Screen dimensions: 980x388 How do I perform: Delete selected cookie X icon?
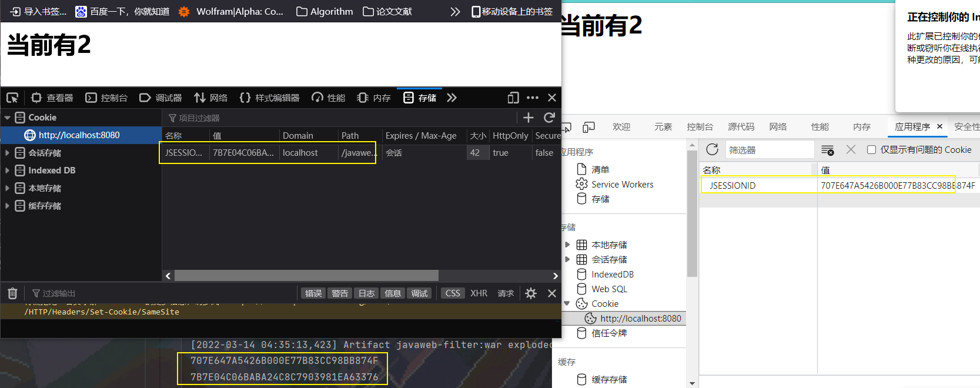(851, 149)
